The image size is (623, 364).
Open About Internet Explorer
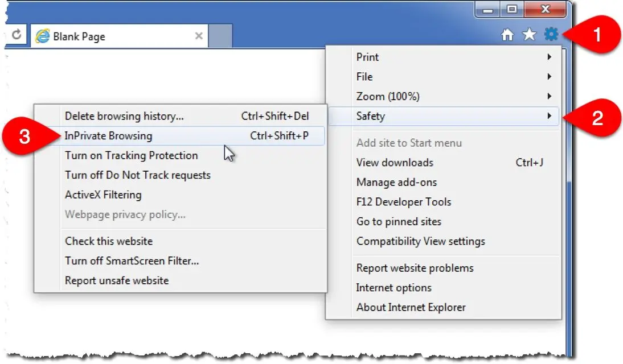tap(444, 307)
